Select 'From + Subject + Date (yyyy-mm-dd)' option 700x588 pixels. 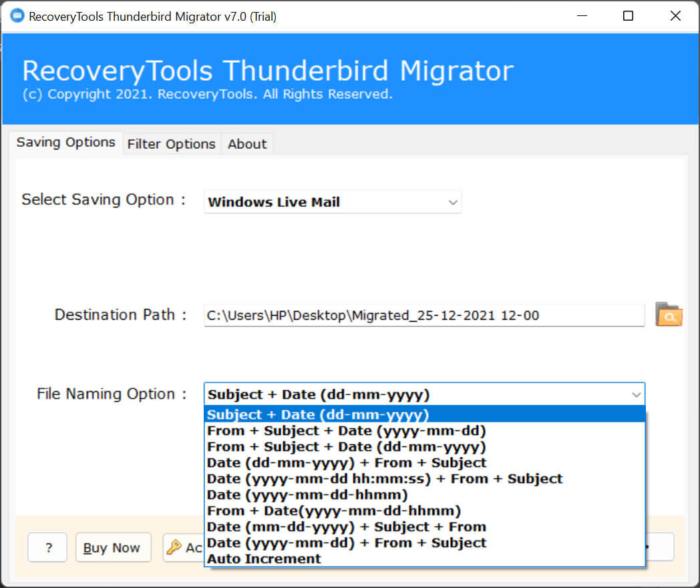pyautogui.click(x=425, y=430)
